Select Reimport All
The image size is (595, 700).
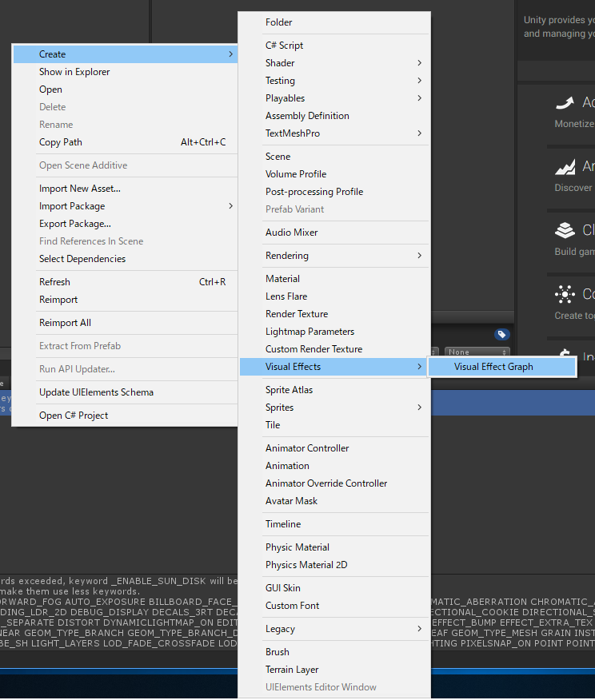[125, 323]
